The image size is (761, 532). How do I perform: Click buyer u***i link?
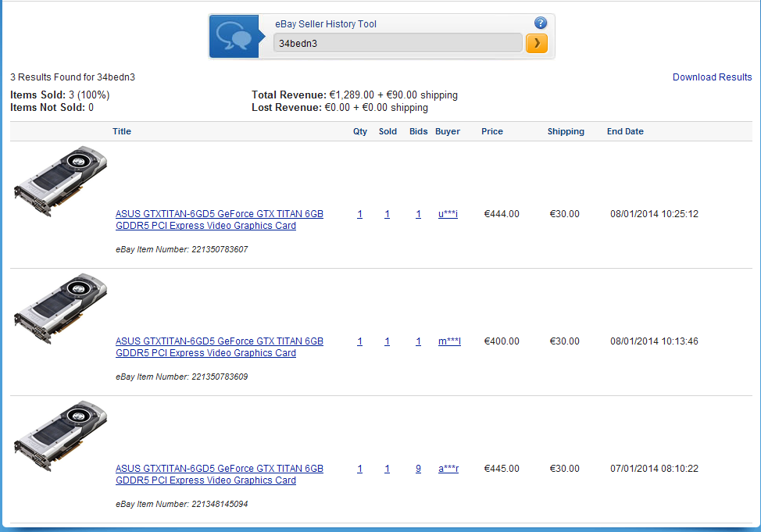[448, 214]
